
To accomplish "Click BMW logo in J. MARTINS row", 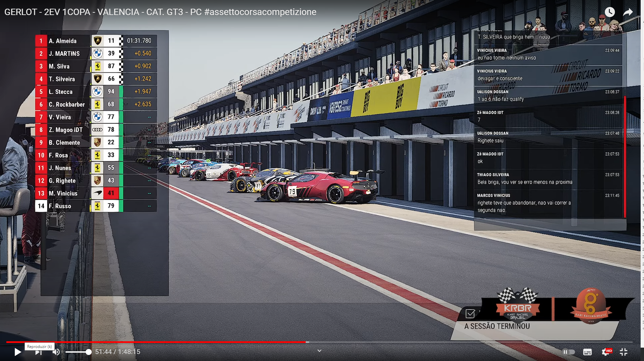I will (x=97, y=53).
